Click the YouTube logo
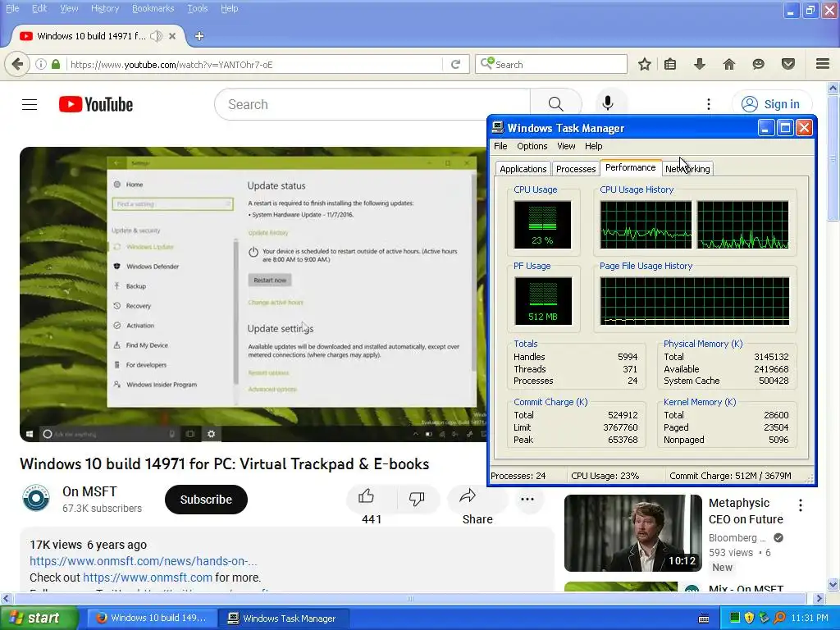840x630 pixels. pyautogui.click(x=96, y=104)
